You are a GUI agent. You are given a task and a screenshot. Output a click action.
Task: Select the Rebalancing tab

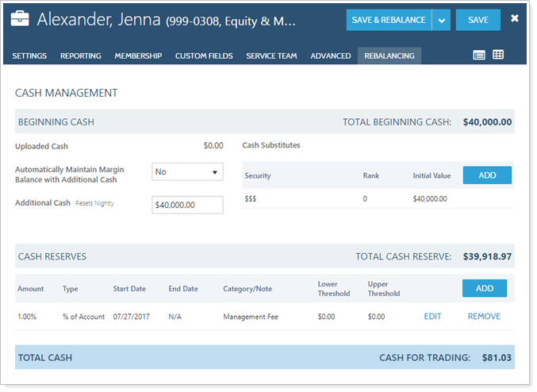coord(389,56)
